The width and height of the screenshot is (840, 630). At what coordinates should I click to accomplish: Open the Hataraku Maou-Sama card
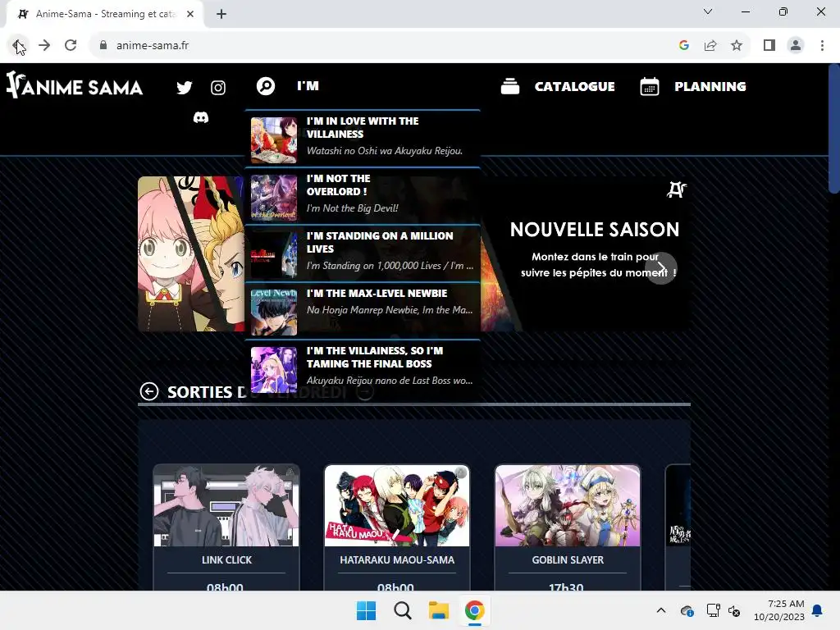point(397,527)
